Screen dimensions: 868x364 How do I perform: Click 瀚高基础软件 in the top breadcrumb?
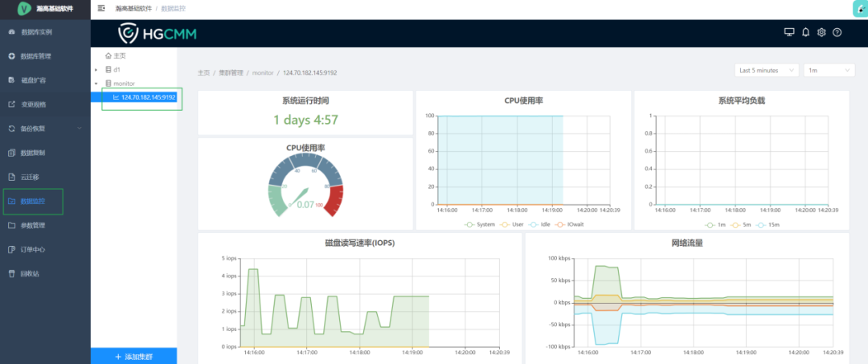pos(133,8)
